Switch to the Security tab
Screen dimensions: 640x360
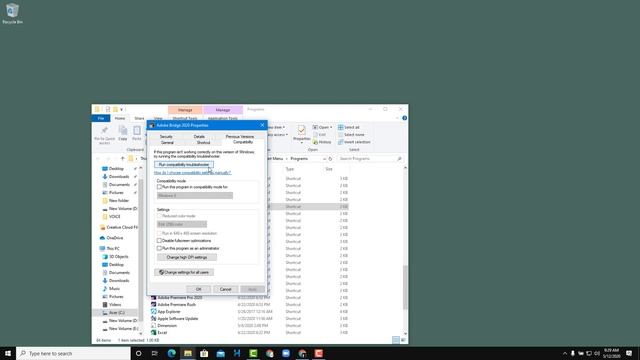[x=166, y=137]
